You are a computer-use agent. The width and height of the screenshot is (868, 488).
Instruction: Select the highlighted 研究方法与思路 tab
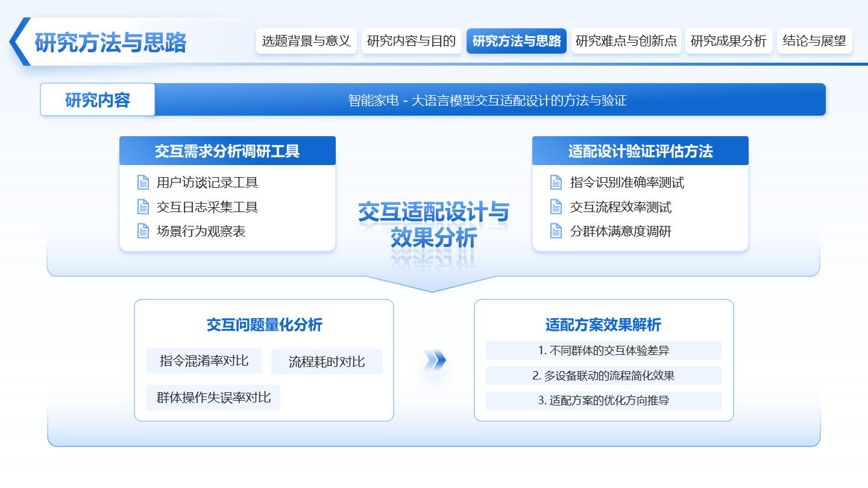click(x=517, y=41)
